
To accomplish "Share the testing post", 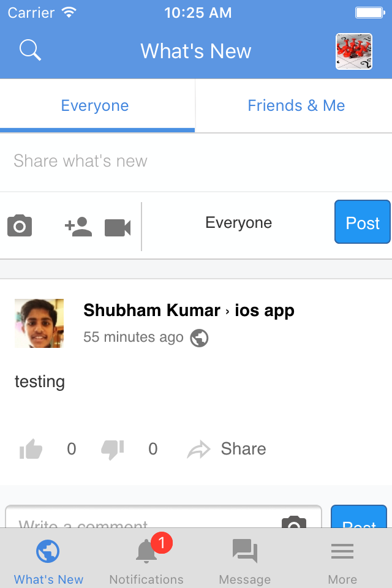I will click(x=227, y=450).
